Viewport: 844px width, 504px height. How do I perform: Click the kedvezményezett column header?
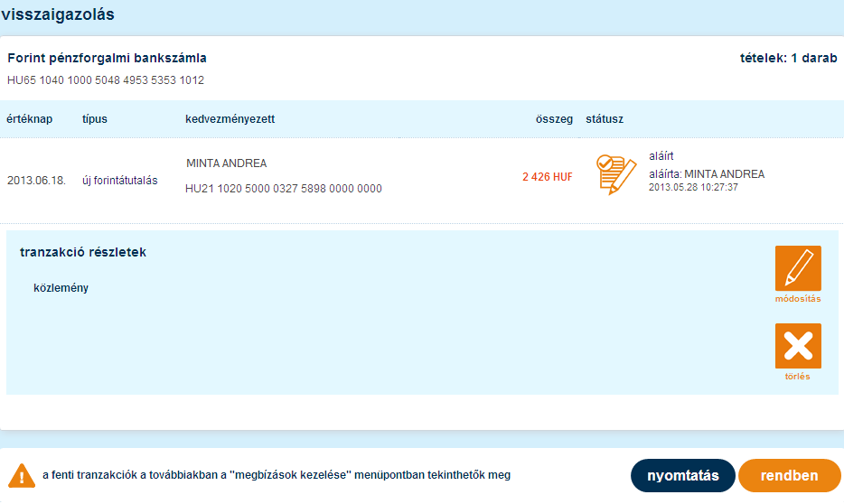coord(230,119)
